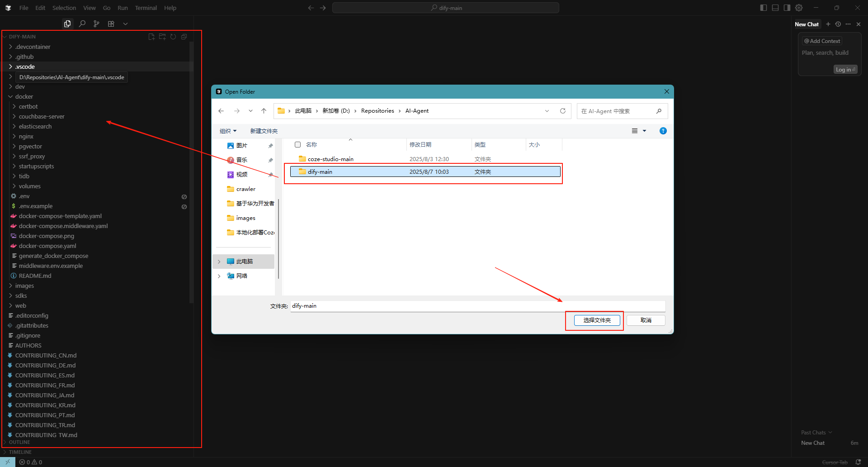
Task: Open the Selection menu
Action: coord(64,8)
